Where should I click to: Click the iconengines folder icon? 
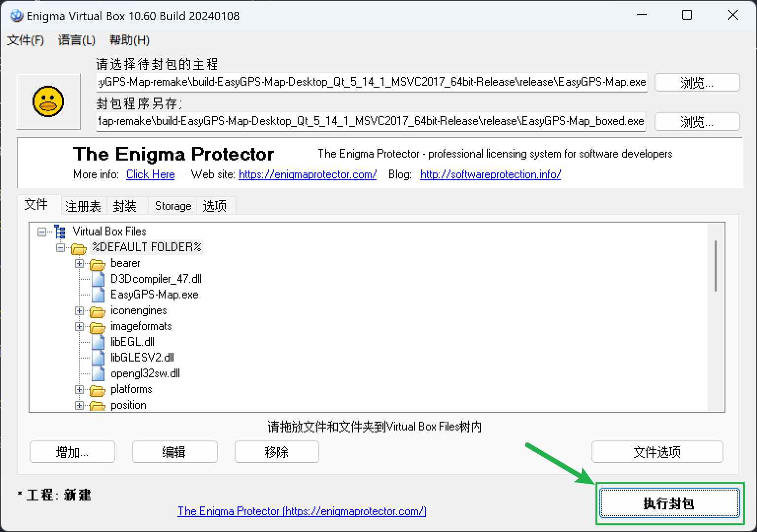pos(98,311)
